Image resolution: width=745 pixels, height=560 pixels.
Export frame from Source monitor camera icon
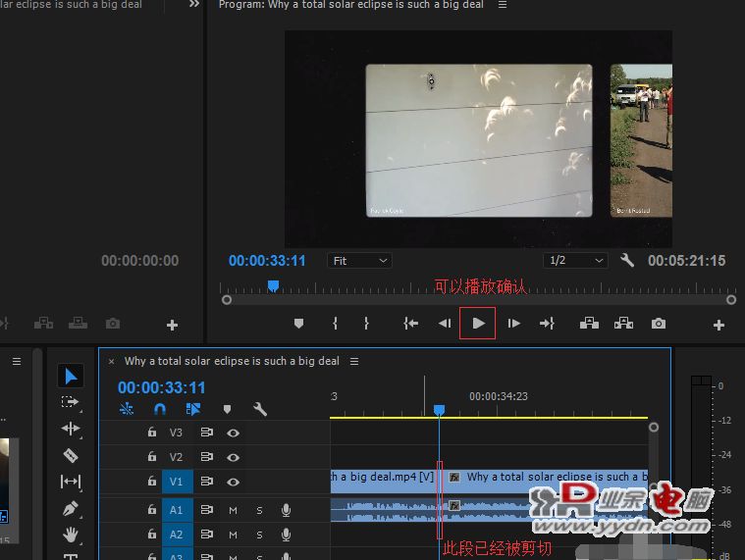[x=113, y=324]
